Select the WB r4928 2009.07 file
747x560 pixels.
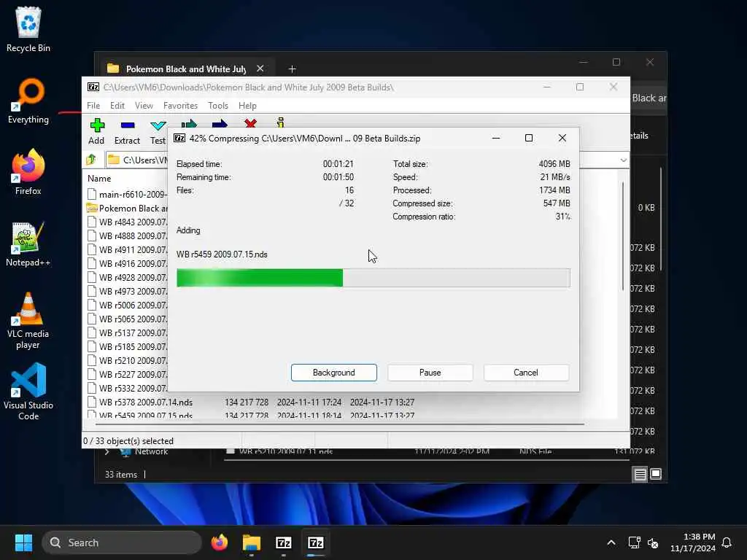127,277
